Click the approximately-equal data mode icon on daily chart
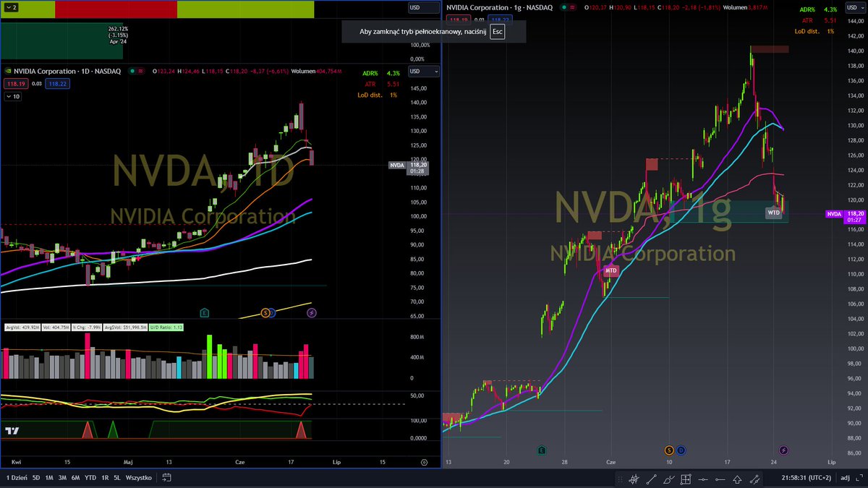This screenshot has height=488, width=868. point(140,71)
